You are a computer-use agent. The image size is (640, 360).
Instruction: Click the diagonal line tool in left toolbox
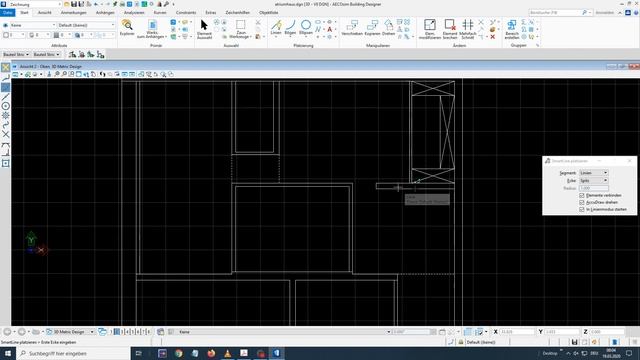[x=6, y=97]
